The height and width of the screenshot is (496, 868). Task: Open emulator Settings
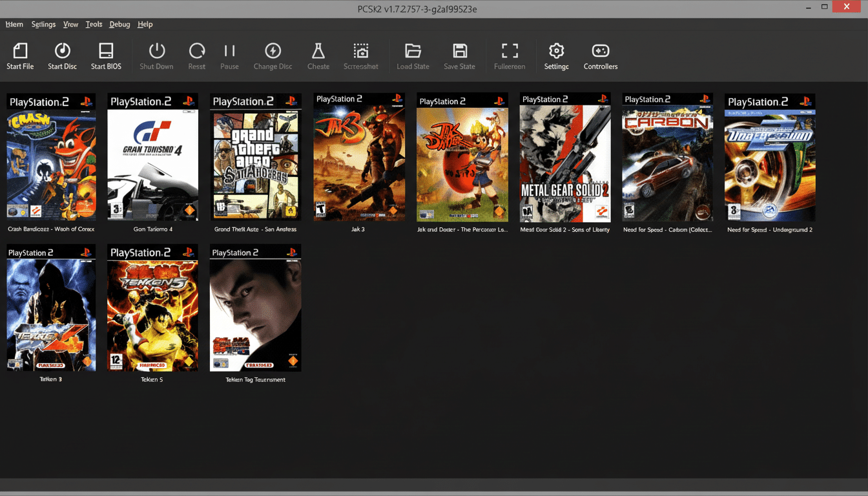pyautogui.click(x=556, y=55)
